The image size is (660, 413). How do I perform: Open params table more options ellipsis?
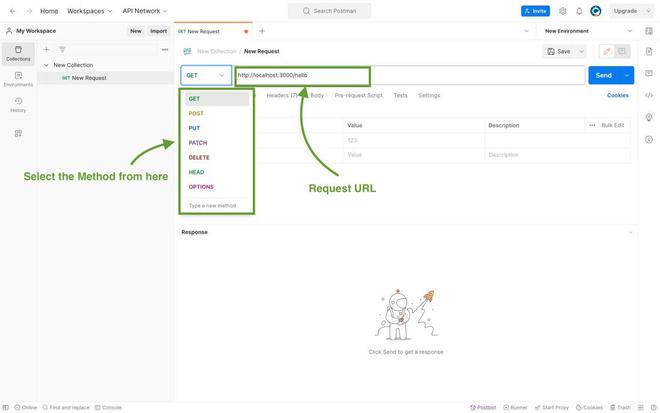[592, 125]
